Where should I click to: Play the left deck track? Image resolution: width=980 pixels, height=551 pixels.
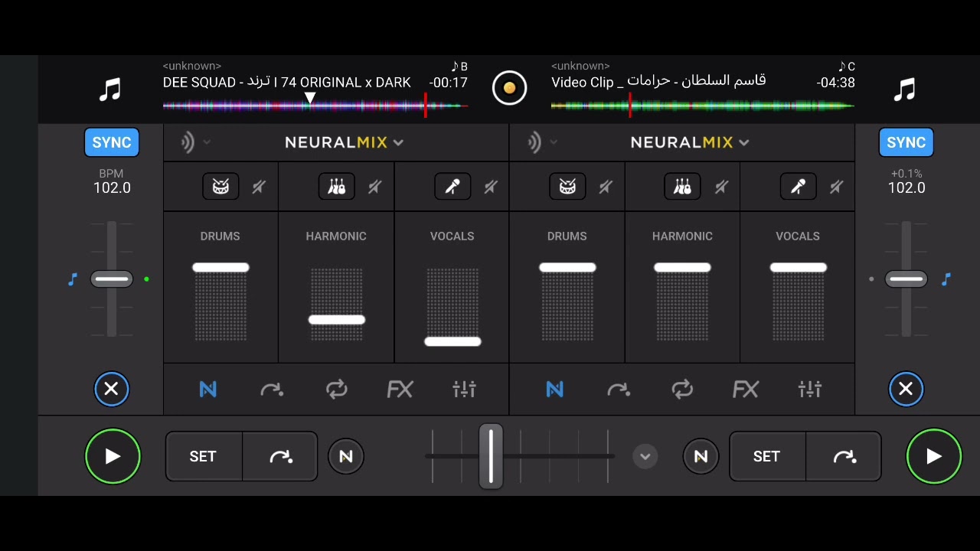(x=113, y=457)
